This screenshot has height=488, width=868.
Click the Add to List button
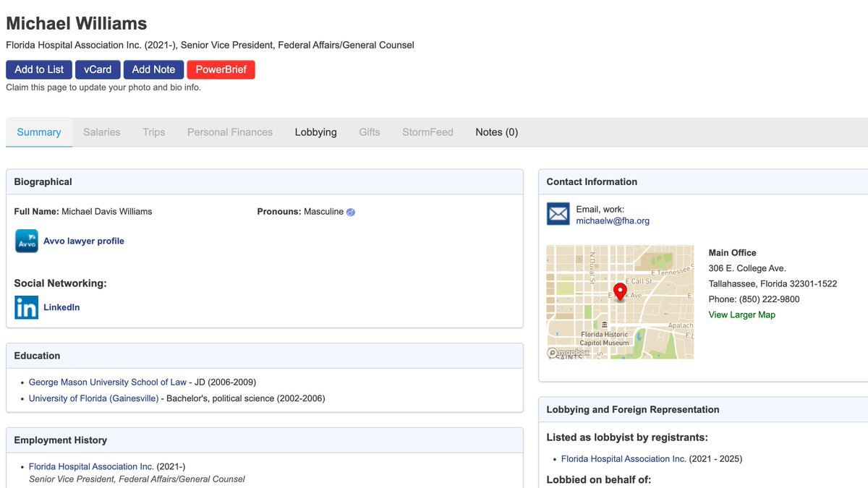click(39, 69)
